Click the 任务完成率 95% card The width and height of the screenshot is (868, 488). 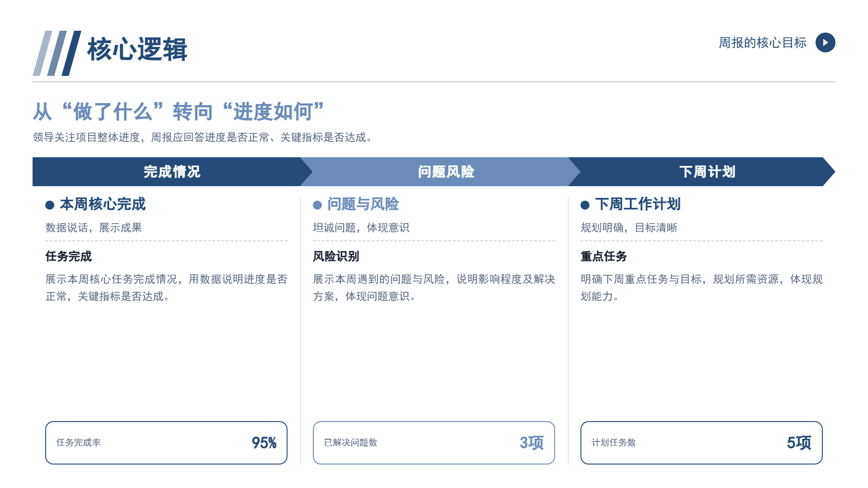click(x=166, y=443)
